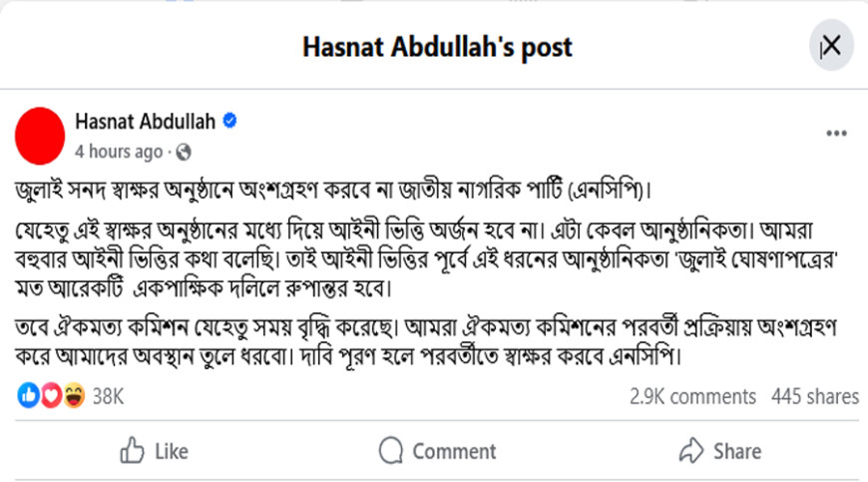868x482 pixels.
Task: Open Hasnat Abdullah's red profile picture
Action: point(39,136)
